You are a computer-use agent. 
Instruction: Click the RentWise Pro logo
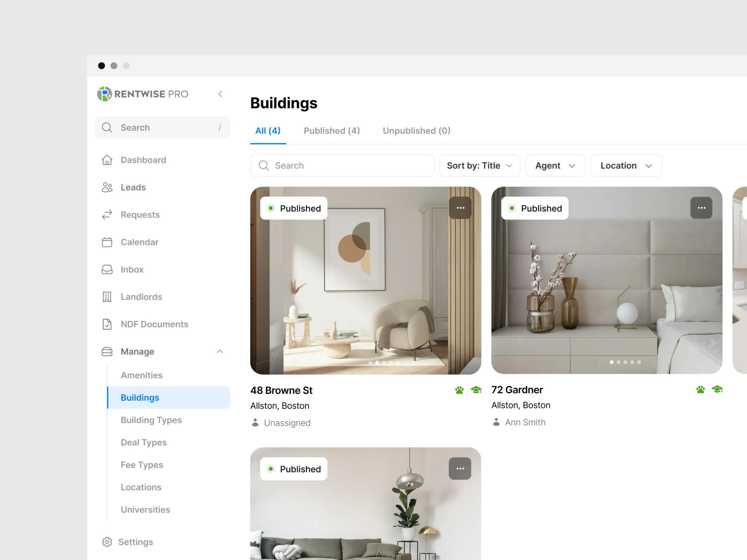pyautogui.click(x=142, y=94)
